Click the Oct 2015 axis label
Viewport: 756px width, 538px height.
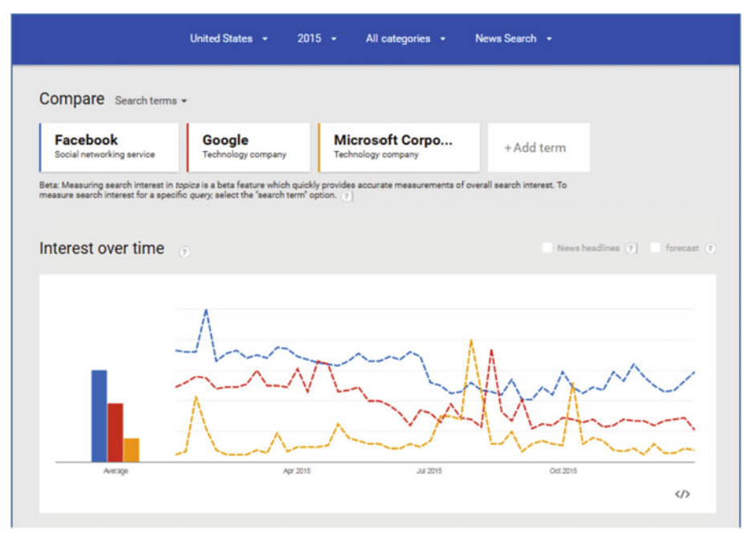pos(563,471)
